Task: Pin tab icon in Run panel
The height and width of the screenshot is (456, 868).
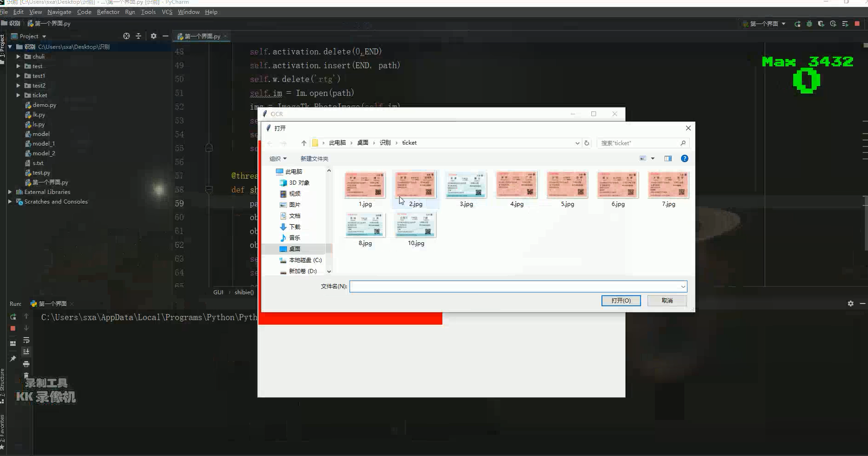Action: 13,358
